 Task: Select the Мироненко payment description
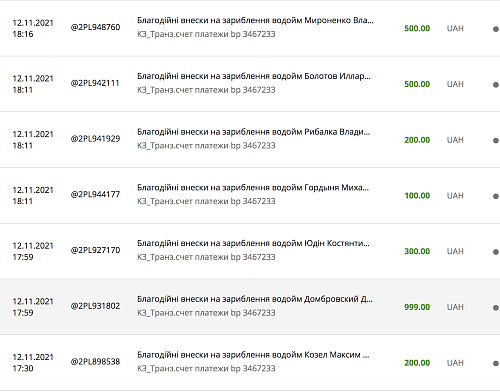tap(255, 20)
